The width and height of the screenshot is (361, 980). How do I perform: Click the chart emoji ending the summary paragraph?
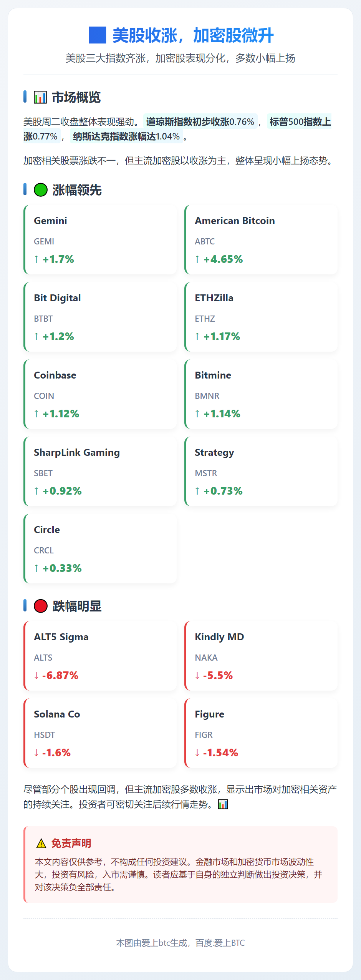[x=223, y=804]
